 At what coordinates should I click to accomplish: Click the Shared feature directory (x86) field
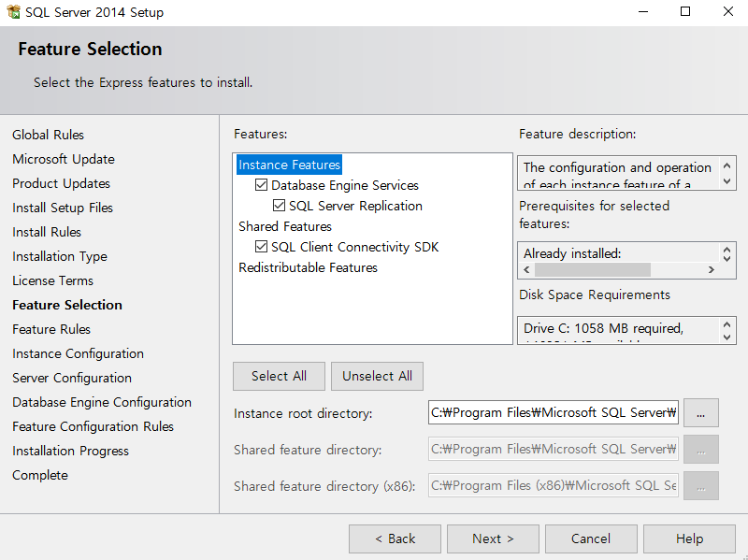click(x=554, y=485)
